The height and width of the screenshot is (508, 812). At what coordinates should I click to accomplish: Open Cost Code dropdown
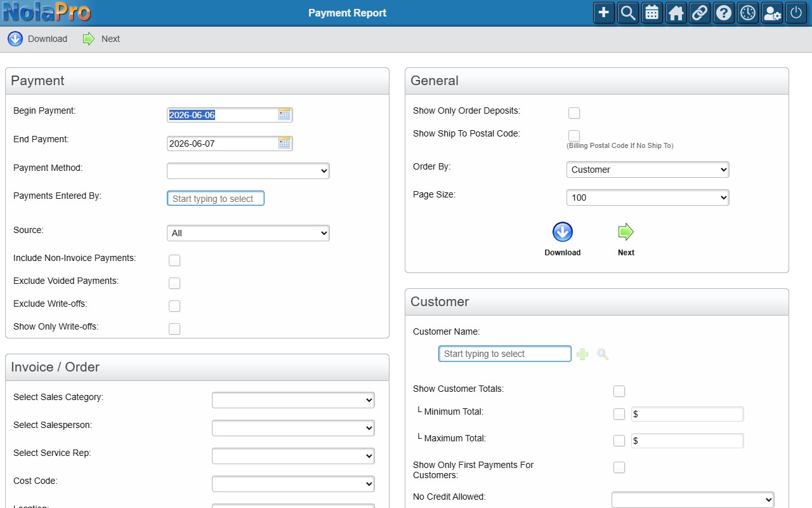[293, 484]
